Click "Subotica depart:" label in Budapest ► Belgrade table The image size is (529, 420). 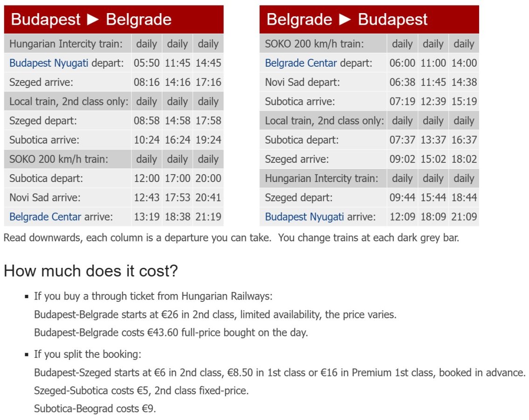[x=46, y=178]
